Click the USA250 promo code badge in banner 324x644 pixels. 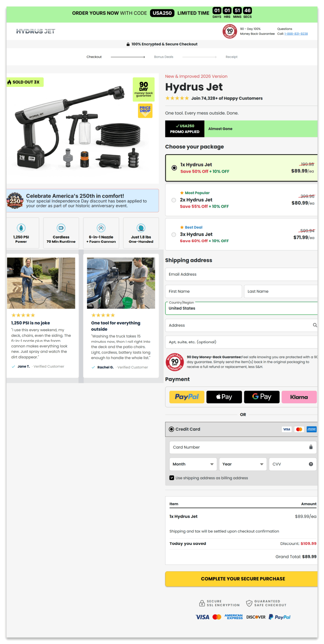click(162, 13)
